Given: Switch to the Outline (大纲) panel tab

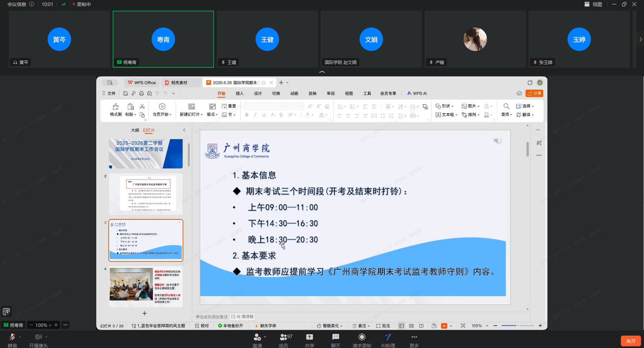Looking at the screenshot, I should click(x=135, y=130).
